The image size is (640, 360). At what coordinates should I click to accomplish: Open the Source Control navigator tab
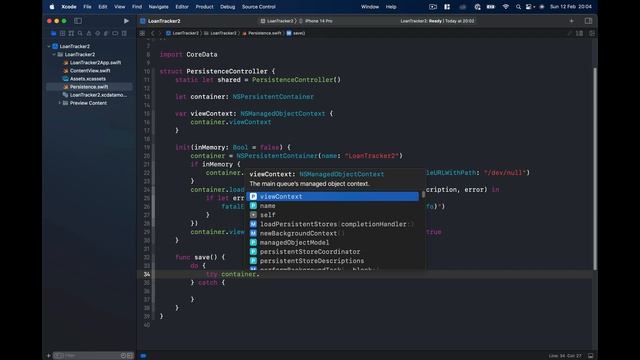coord(62,33)
